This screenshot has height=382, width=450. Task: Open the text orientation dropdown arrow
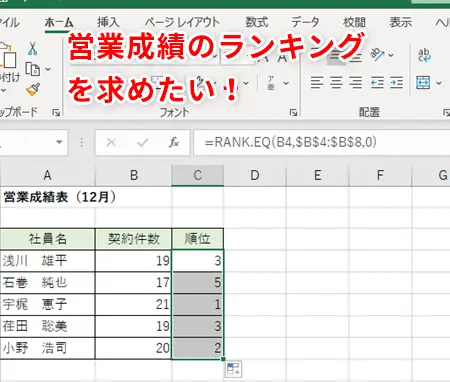(x=391, y=55)
